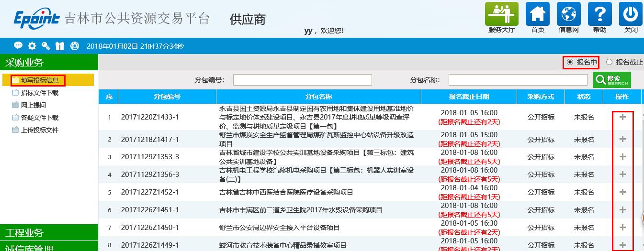The image size is (644, 251).
Task: Click plus icon for row 20171226Z1449-1
Action: tap(622, 245)
